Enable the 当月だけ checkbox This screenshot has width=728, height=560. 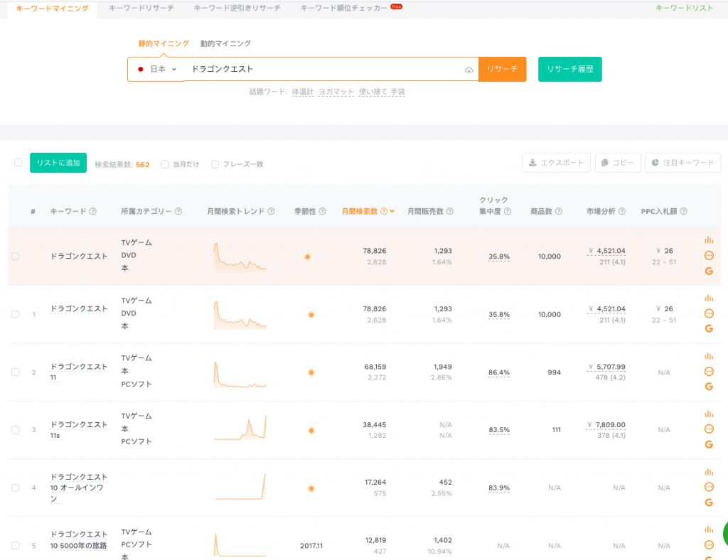(x=165, y=164)
